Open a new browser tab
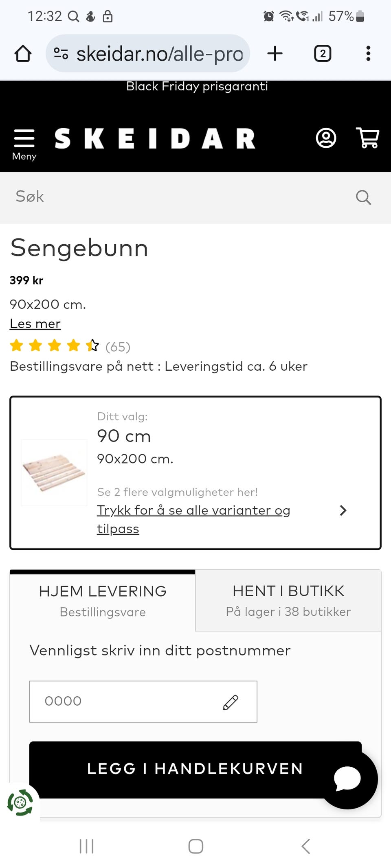The image size is (391, 868). 275,53
